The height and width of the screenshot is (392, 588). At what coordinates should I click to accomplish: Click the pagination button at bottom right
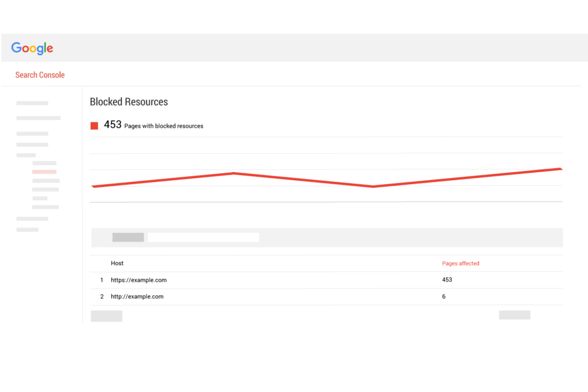tap(514, 315)
